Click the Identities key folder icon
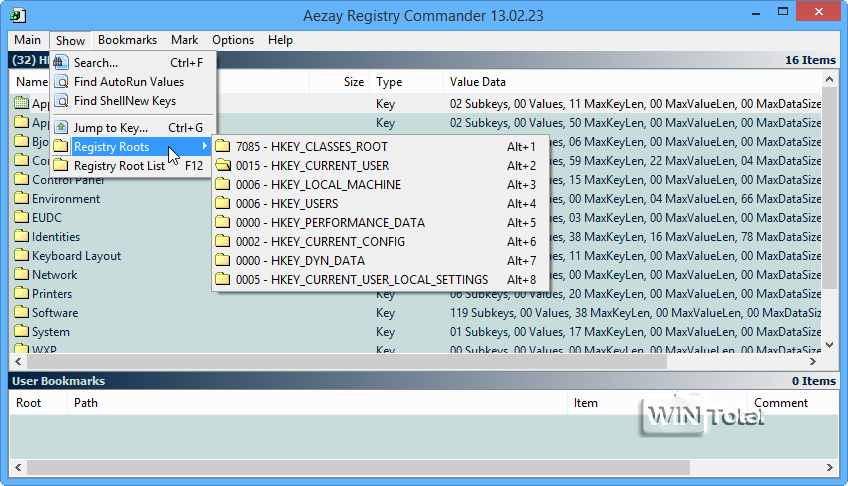848x486 pixels. pyautogui.click(x=22, y=236)
